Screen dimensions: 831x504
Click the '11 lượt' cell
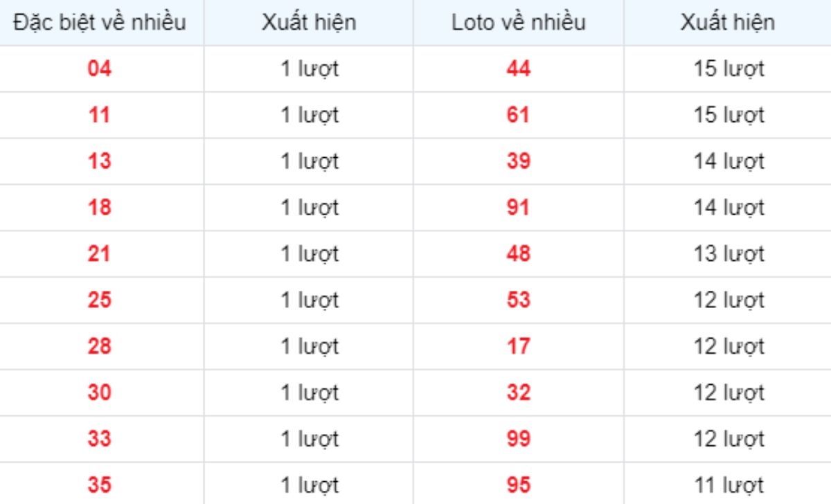point(729,485)
